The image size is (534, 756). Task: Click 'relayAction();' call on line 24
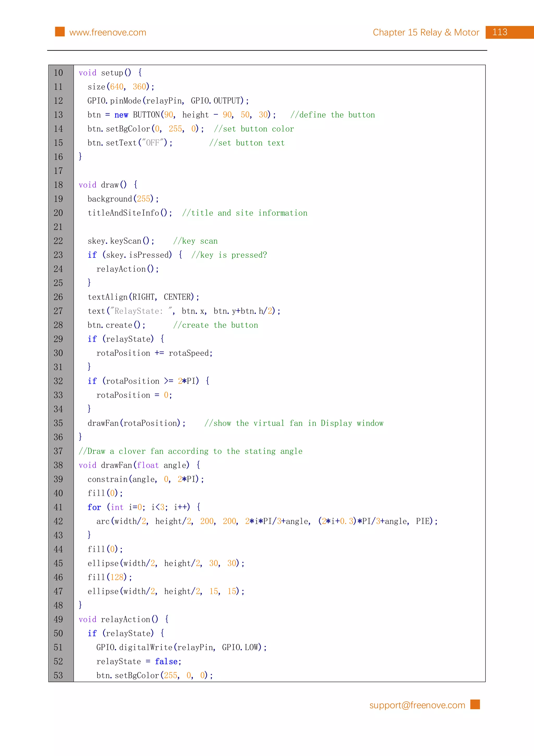coord(128,269)
